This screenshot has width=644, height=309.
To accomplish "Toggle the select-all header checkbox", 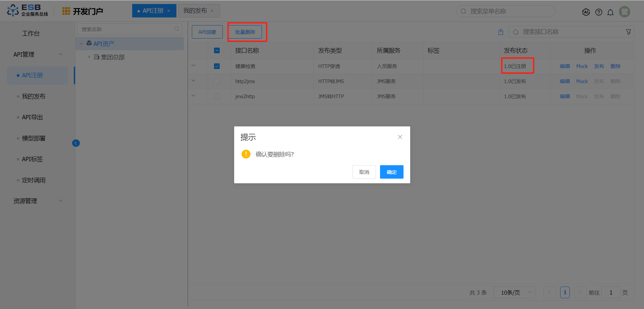I will point(217,50).
